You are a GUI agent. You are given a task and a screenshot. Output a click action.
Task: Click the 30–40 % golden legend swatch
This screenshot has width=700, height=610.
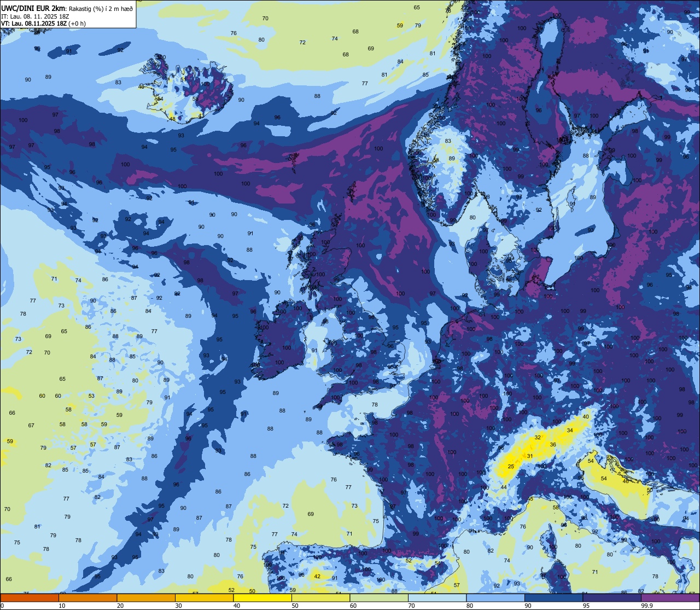pos(204,597)
